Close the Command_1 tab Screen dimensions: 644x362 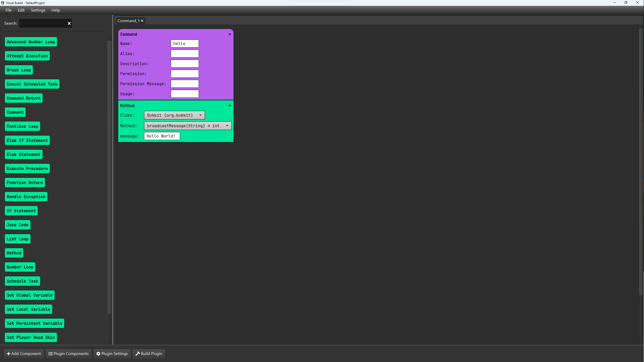pyautogui.click(x=142, y=21)
